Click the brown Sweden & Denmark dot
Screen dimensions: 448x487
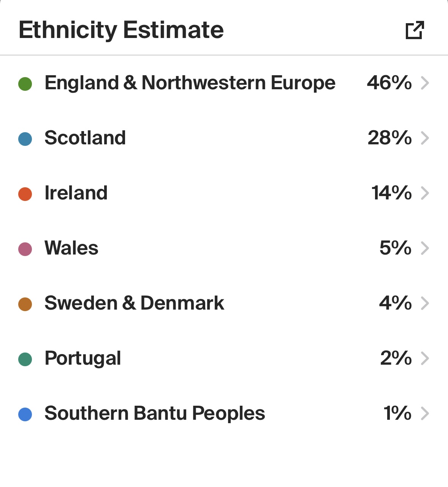[x=25, y=304]
